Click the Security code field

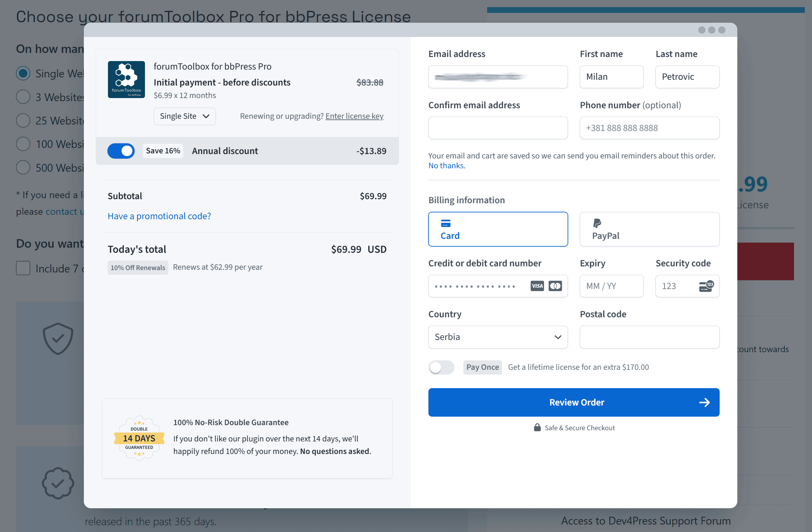(x=687, y=286)
